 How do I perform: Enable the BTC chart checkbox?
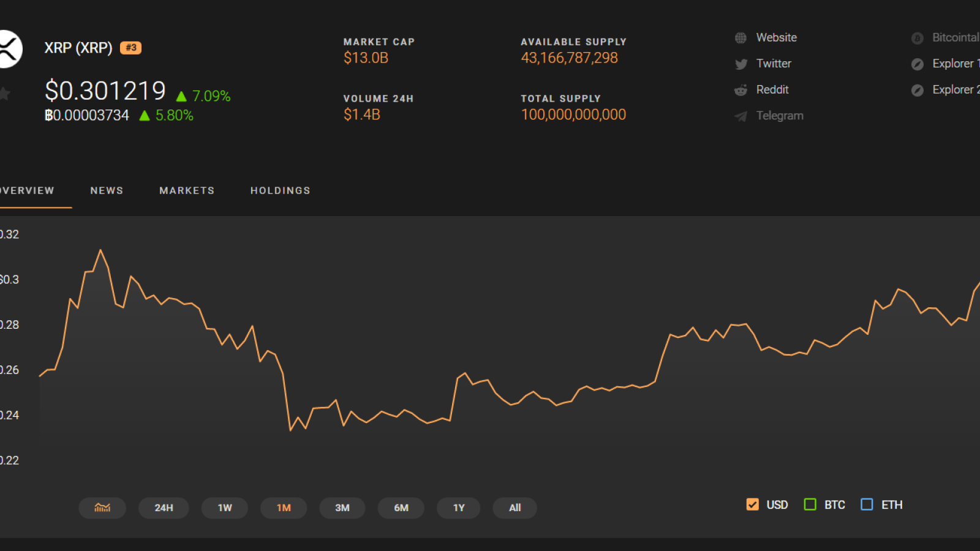tap(810, 504)
